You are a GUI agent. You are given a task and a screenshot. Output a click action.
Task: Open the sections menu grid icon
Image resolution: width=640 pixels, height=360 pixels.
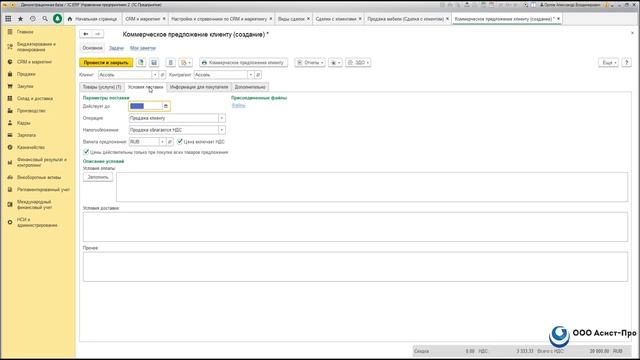coord(8,19)
